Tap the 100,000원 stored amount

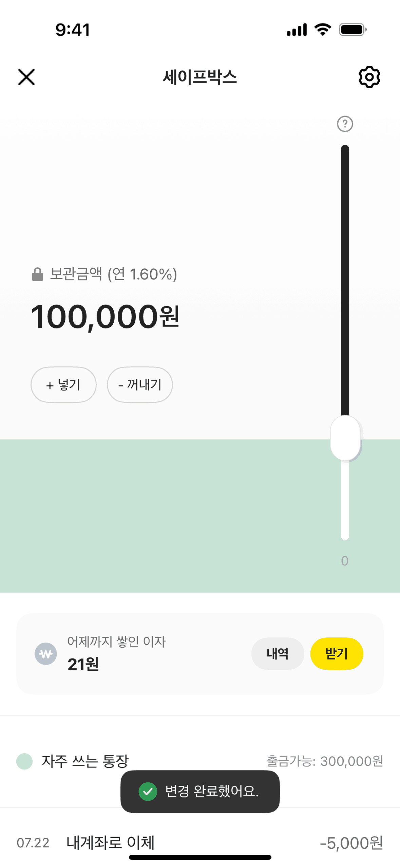click(105, 317)
